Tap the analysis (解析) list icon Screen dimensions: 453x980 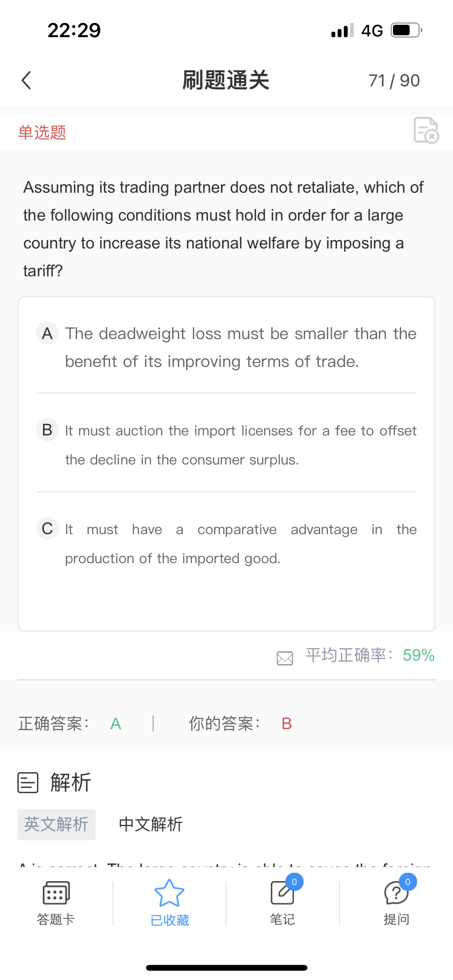point(28,783)
